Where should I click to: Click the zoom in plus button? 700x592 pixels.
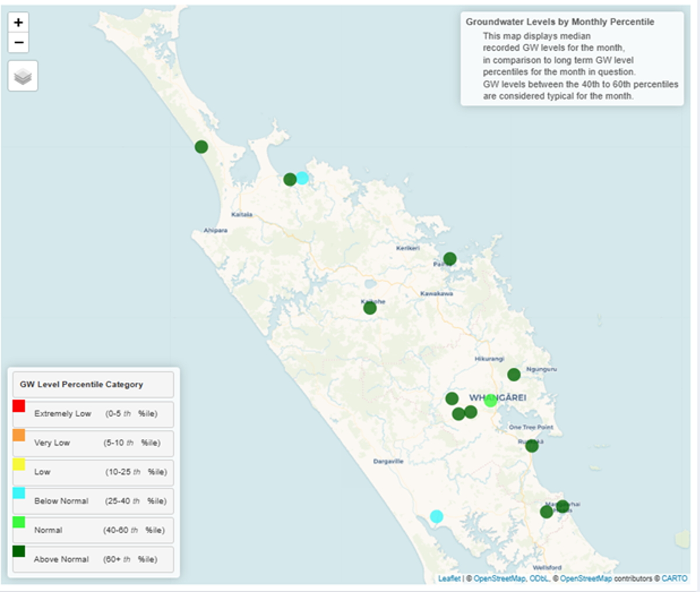click(x=18, y=23)
